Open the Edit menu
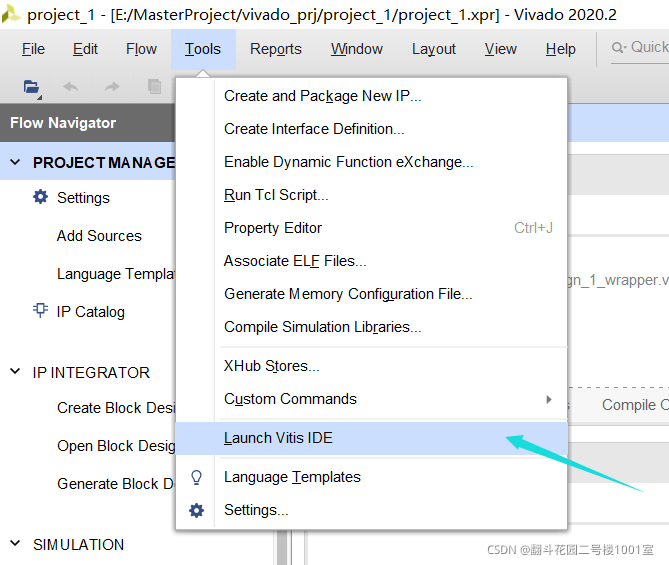This screenshot has height=565, width=669. (x=85, y=49)
